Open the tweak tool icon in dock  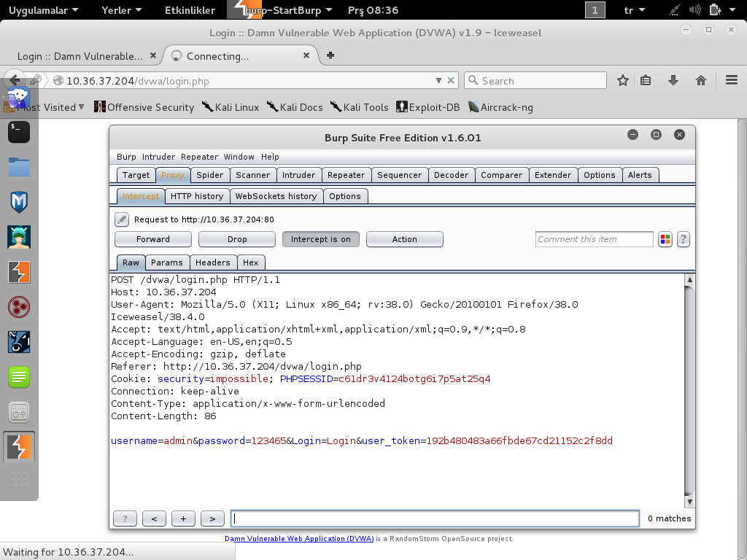click(x=19, y=413)
